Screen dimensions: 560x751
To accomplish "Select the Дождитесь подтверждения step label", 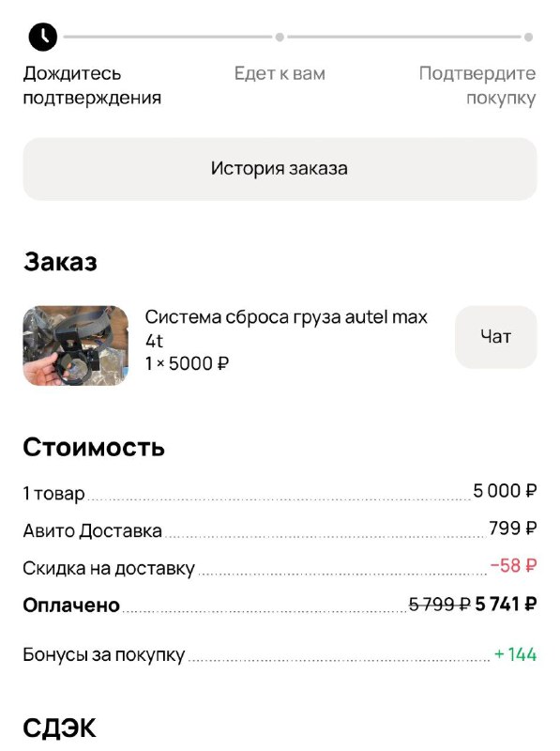I will point(92,85).
